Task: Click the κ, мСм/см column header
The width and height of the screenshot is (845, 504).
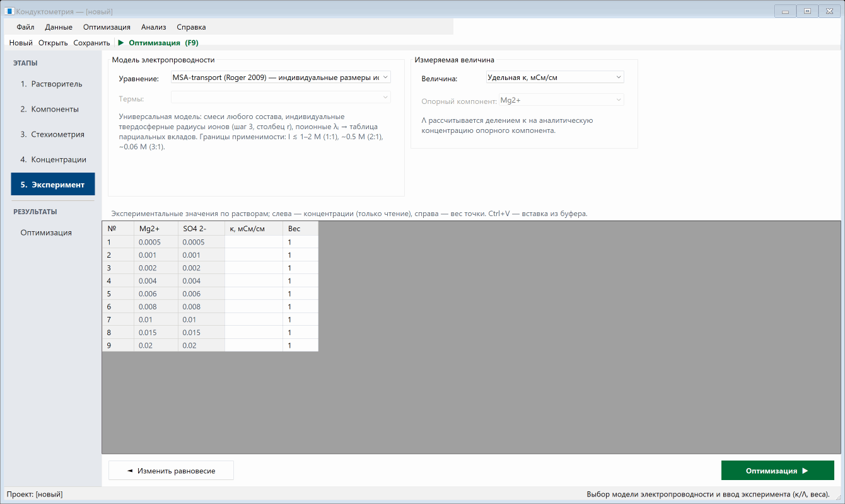Action: coord(253,229)
